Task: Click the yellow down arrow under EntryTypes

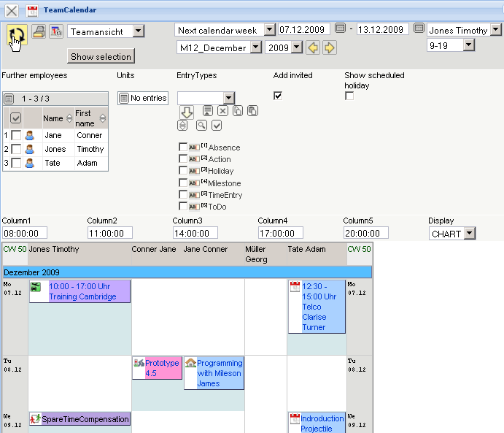Action: tap(186, 111)
